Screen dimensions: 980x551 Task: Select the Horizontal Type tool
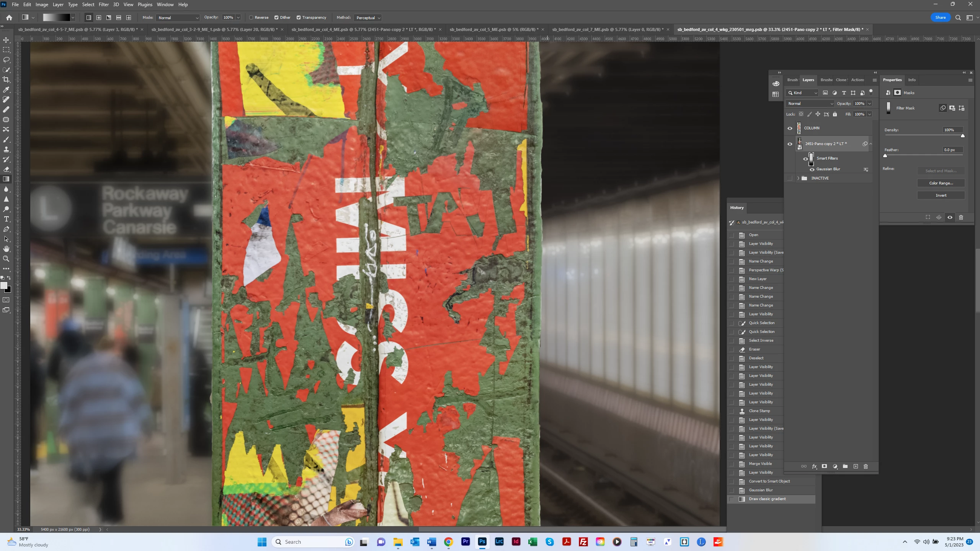[6, 219]
